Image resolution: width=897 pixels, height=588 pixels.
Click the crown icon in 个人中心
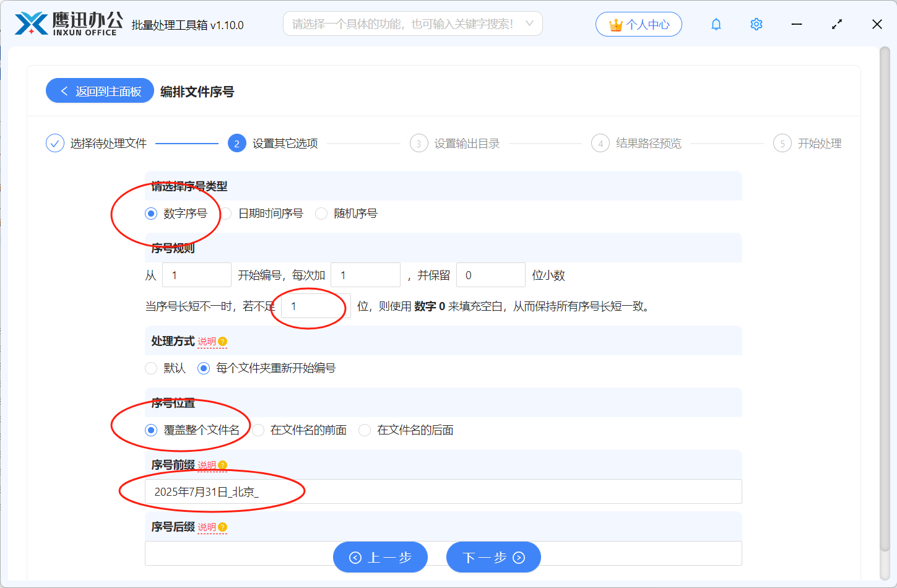[615, 25]
